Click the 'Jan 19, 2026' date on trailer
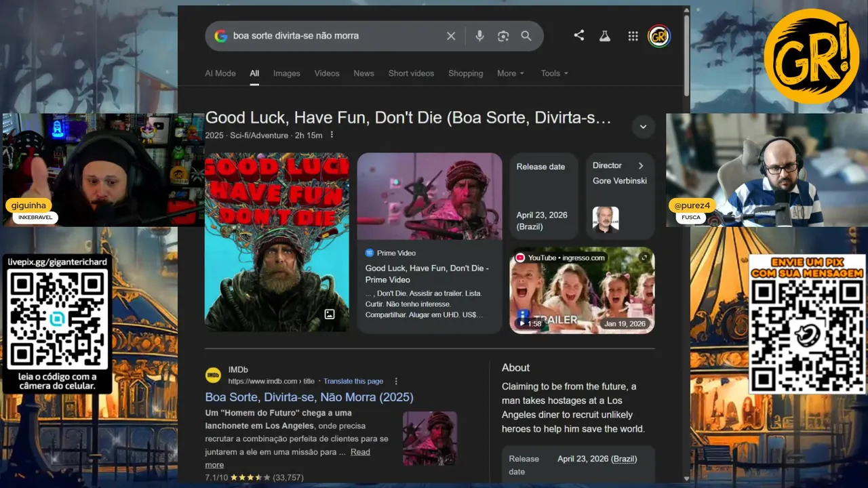Screen dimensions: 868x488 click(x=625, y=324)
